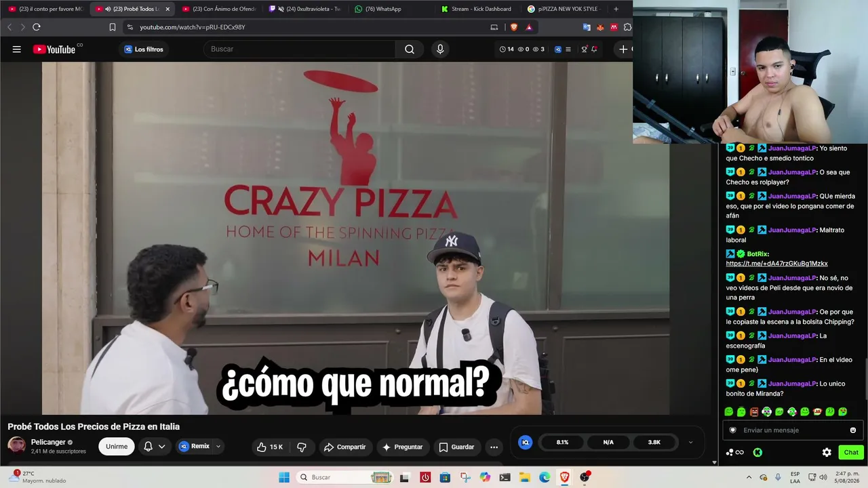Open Microsoft Edge from taskbar
868x488 pixels.
(545, 477)
